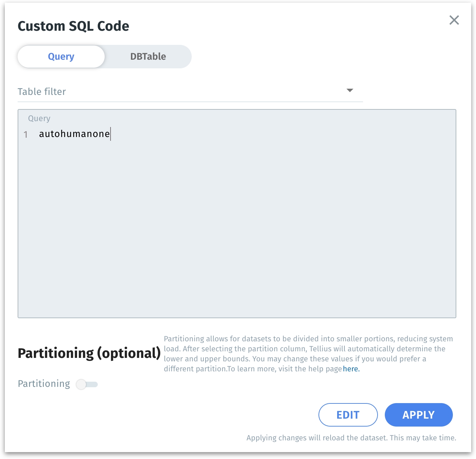Click the 'Query' label inside the editor
This screenshot has height=459, width=476.
pyautogui.click(x=39, y=118)
